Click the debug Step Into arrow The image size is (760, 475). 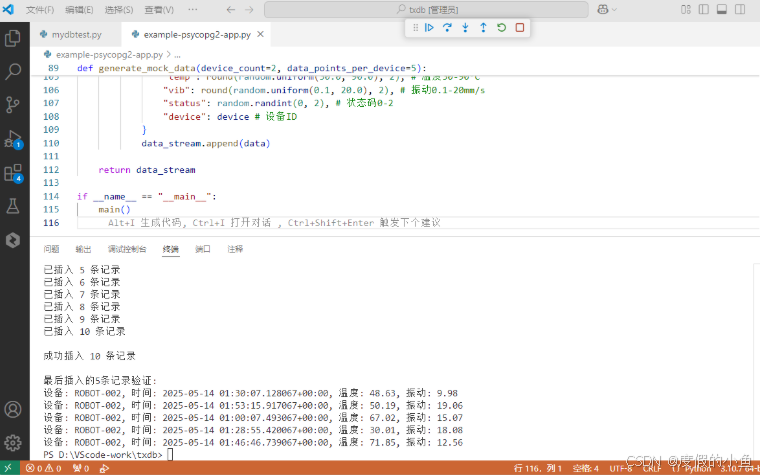click(465, 28)
